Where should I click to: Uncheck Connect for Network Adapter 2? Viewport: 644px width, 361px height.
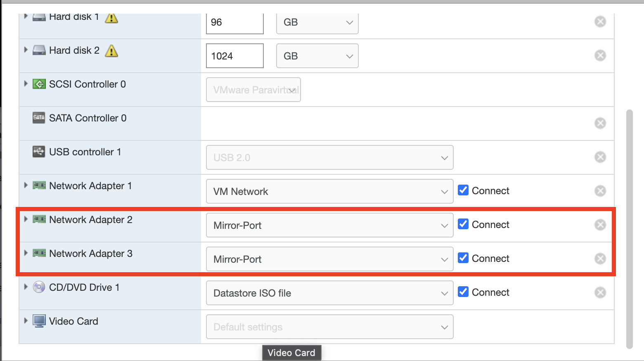tap(463, 224)
